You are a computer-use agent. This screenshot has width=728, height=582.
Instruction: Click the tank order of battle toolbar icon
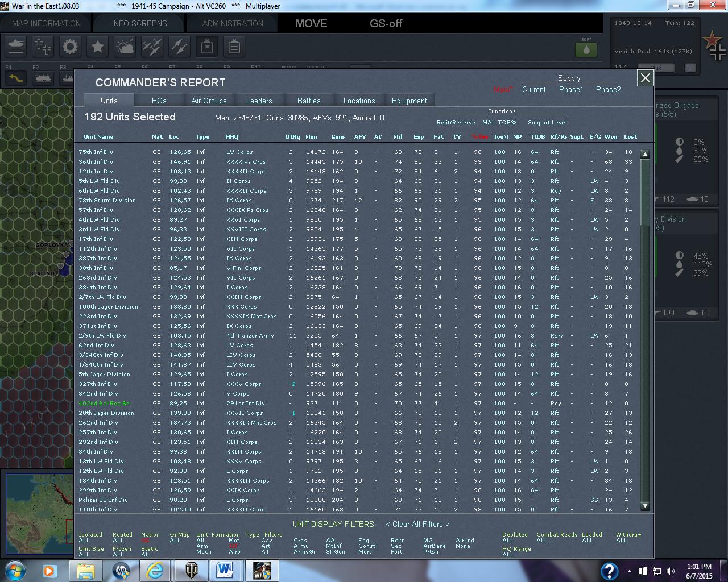16,47
